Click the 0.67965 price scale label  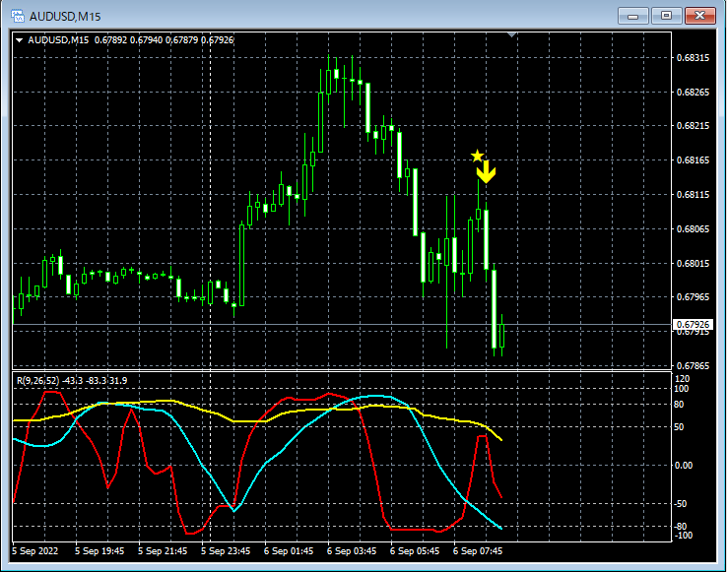[x=693, y=297]
